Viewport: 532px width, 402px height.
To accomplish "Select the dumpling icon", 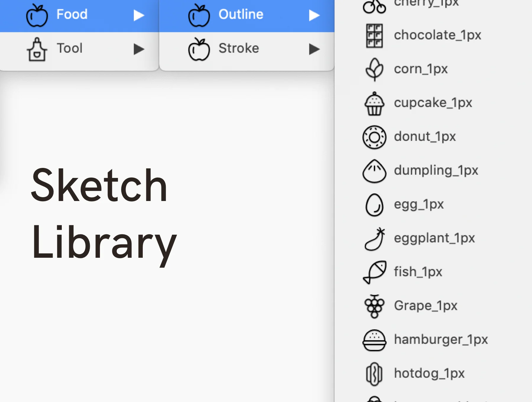I will click(374, 171).
